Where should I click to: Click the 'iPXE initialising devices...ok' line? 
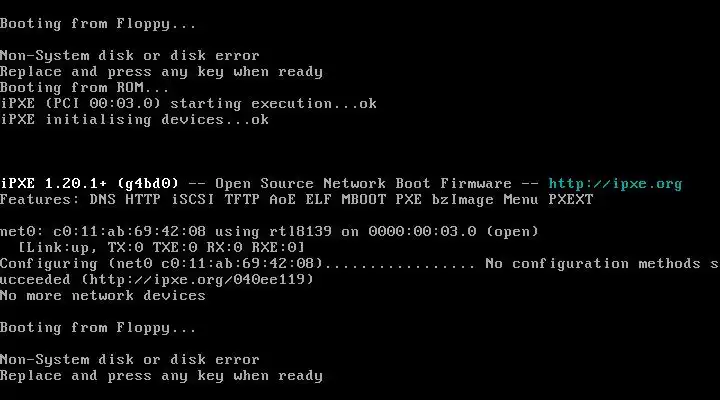(x=134, y=119)
